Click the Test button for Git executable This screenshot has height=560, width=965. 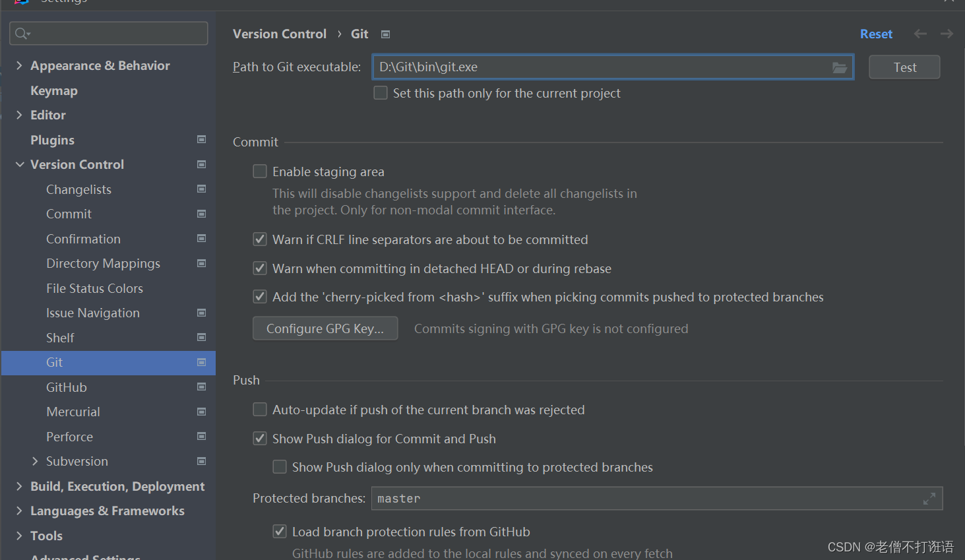pyautogui.click(x=904, y=67)
